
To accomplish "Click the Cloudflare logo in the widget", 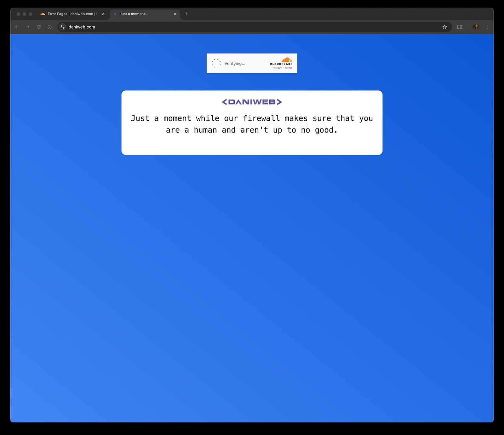I will click(x=281, y=61).
